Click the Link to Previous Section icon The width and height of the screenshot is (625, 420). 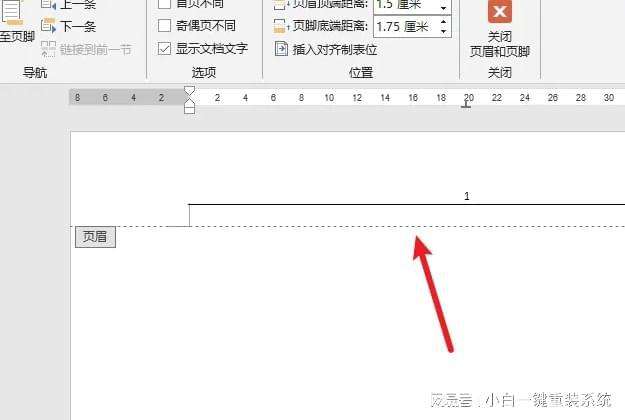[48, 49]
